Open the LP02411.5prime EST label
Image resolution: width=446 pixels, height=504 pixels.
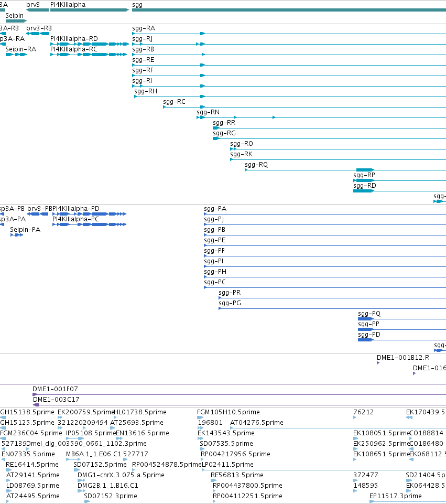tap(227, 465)
